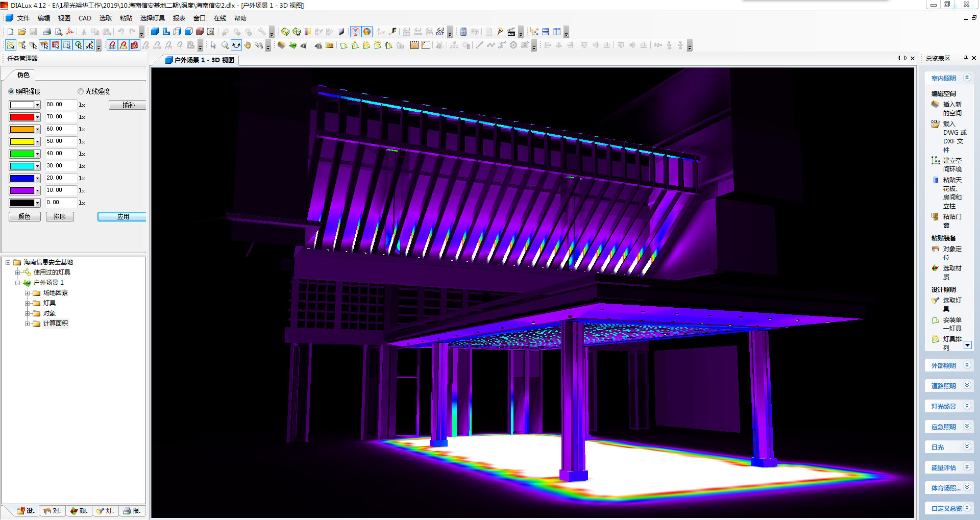Select the 照明强度 radio button

(x=11, y=91)
